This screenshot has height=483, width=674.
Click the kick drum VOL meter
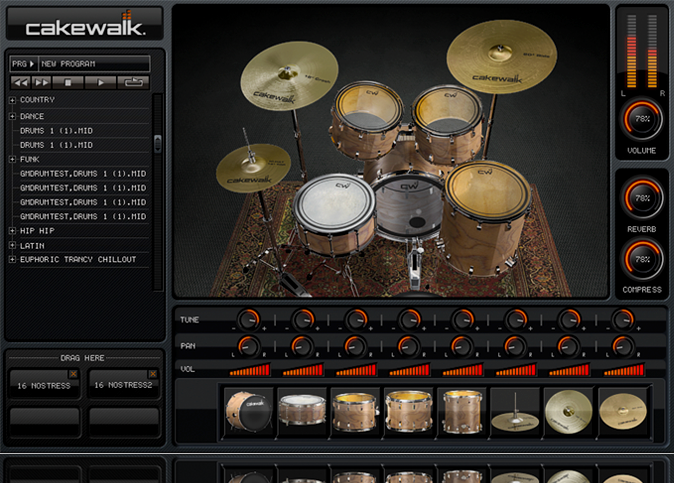tap(249, 370)
